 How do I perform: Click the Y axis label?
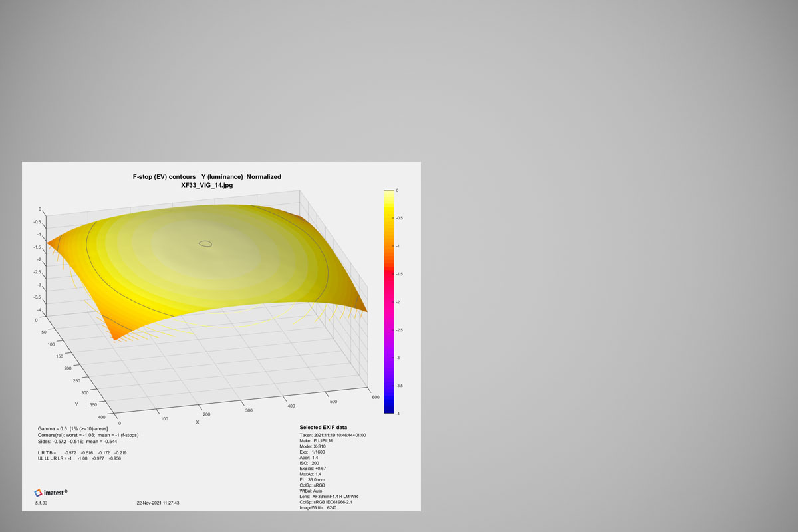pyautogui.click(x=76, y=404)
